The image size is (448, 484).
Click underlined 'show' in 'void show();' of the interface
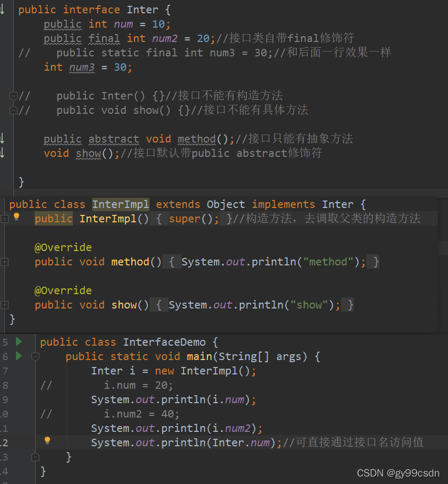pos(88,153)
